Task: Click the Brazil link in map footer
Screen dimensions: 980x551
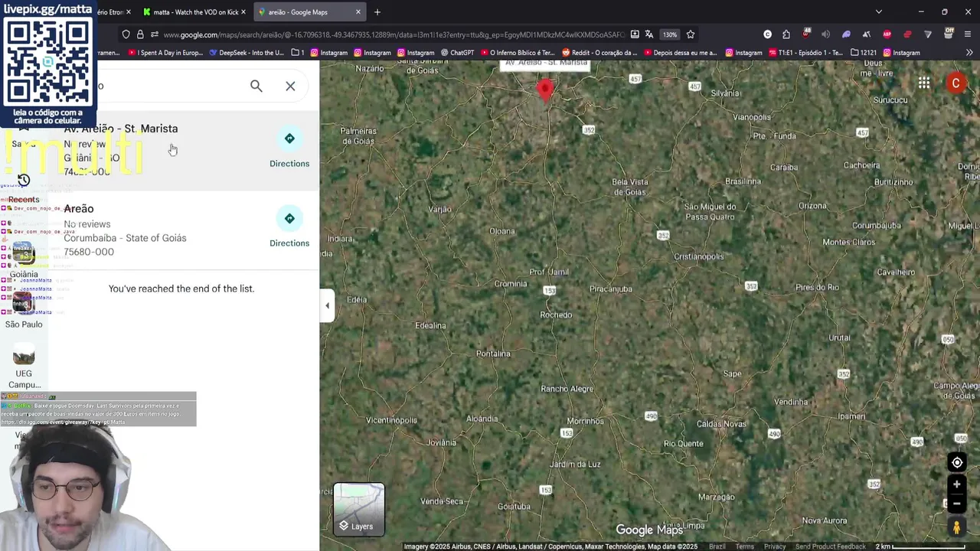Action: [x=717, y=546]
